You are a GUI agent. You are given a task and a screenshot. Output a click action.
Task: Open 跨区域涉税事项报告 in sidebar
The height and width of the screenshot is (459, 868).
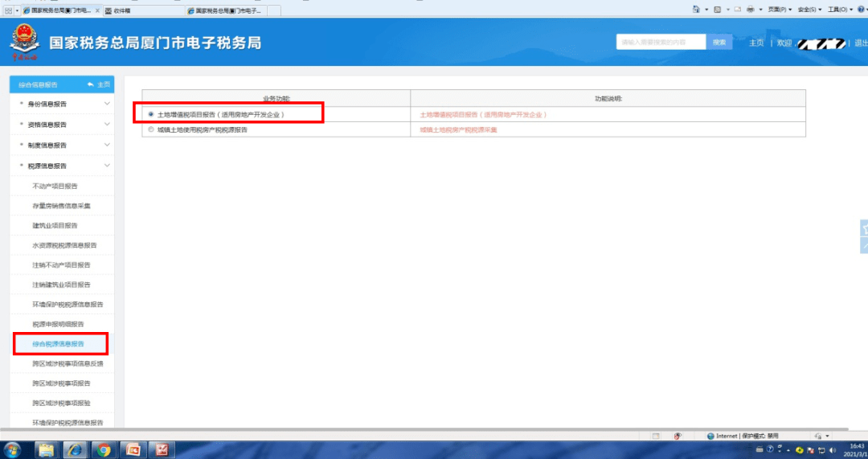pos(61,383)
